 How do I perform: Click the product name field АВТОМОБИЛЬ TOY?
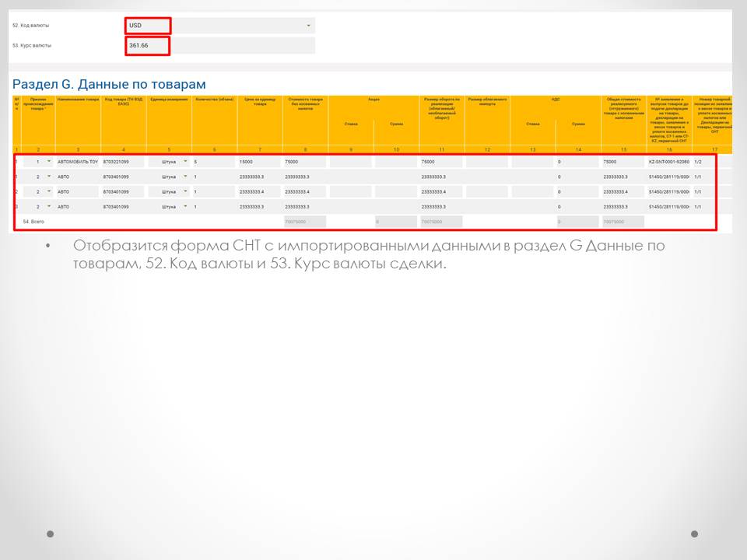click(77, 162)
